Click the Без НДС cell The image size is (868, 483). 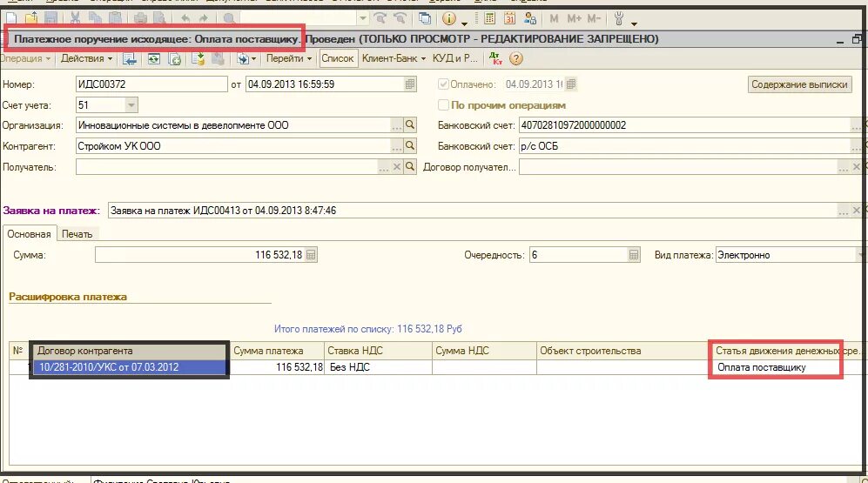[378, 367]
